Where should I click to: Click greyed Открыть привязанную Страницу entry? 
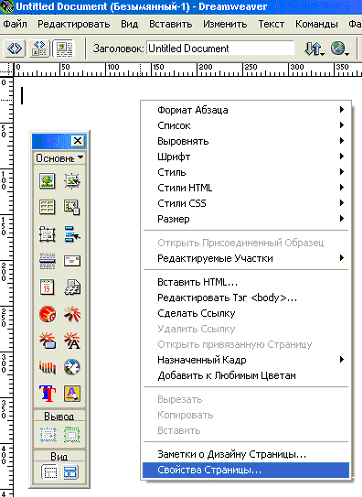246,344
